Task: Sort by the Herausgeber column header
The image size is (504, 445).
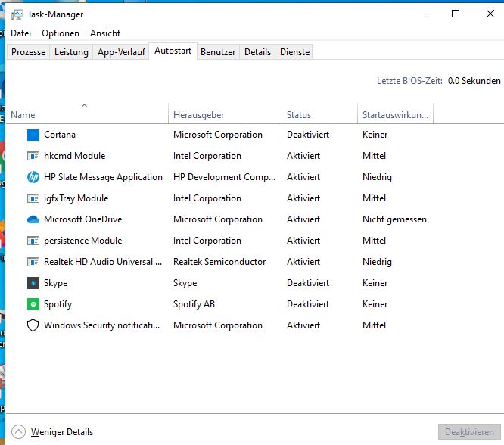Action: point(225,115)
